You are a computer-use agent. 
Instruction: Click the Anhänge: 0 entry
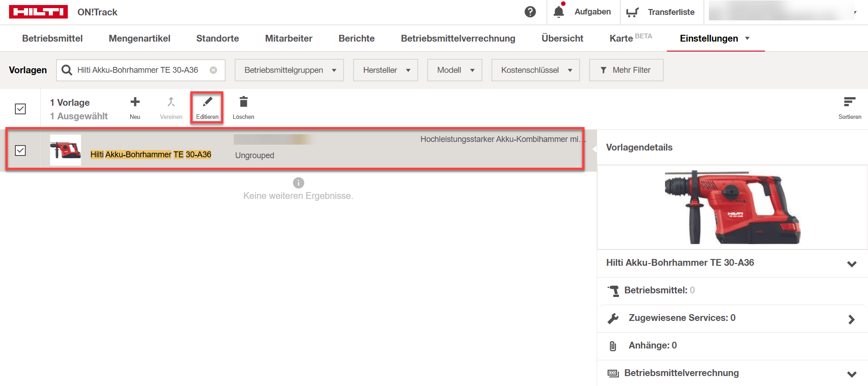click(x=653, y=345)
